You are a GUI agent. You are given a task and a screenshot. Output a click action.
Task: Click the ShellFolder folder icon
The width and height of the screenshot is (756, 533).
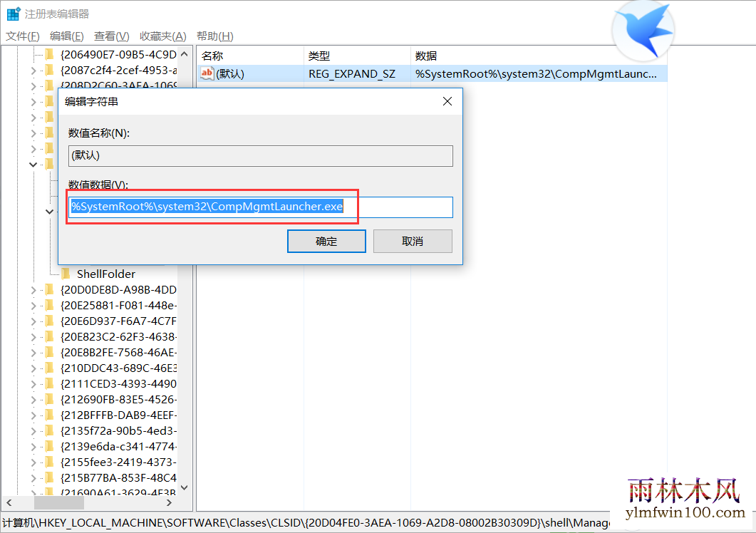(66, 274)
